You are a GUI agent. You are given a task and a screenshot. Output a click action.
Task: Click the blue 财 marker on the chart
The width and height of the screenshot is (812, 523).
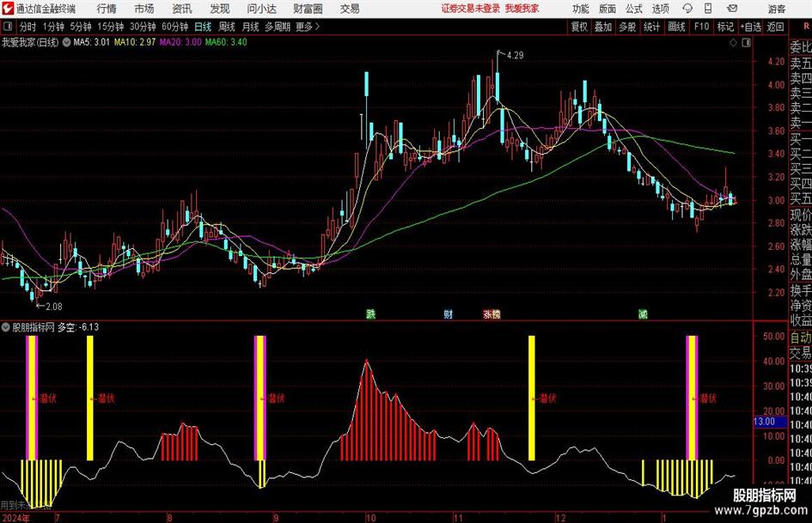(448, 313)
